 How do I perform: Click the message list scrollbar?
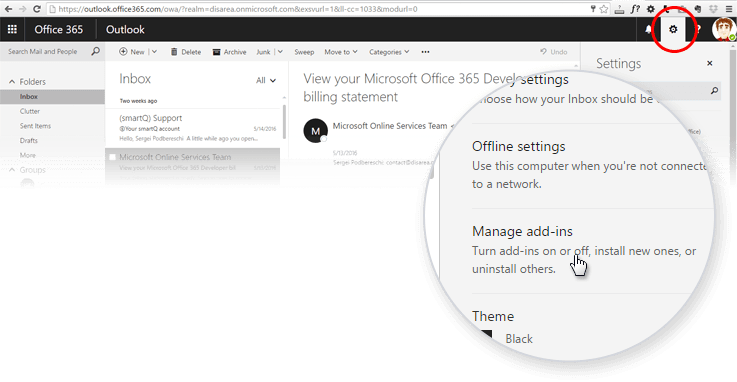pos(284,121)
